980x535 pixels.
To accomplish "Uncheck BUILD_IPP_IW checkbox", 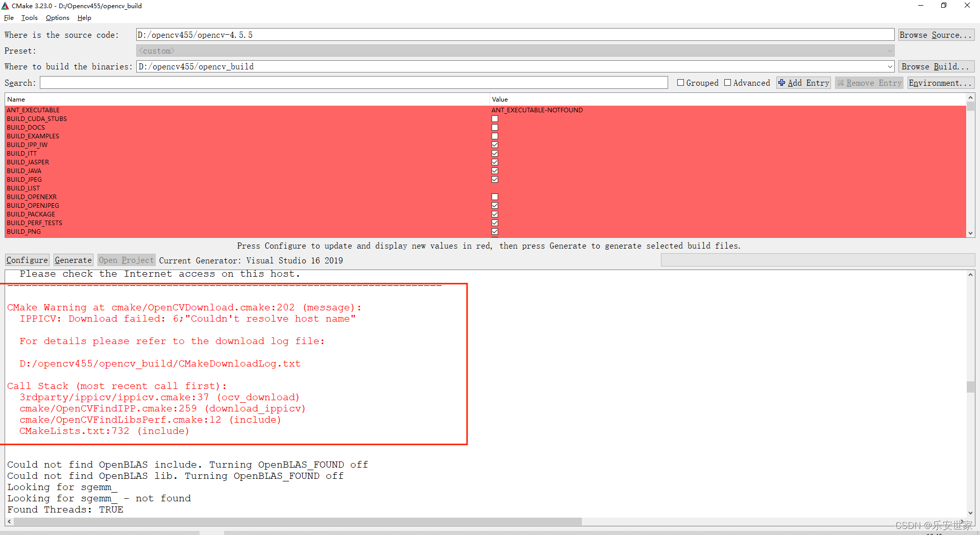I will [495, 145].
